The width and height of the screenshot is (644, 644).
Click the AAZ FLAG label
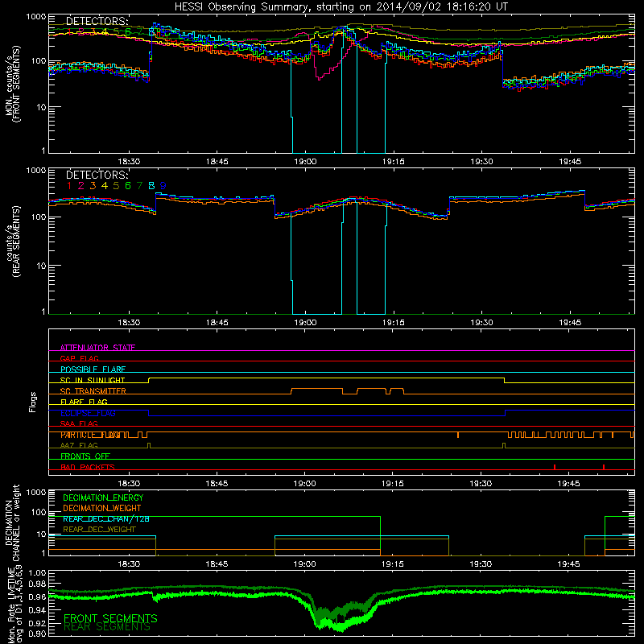click(79, 445)
